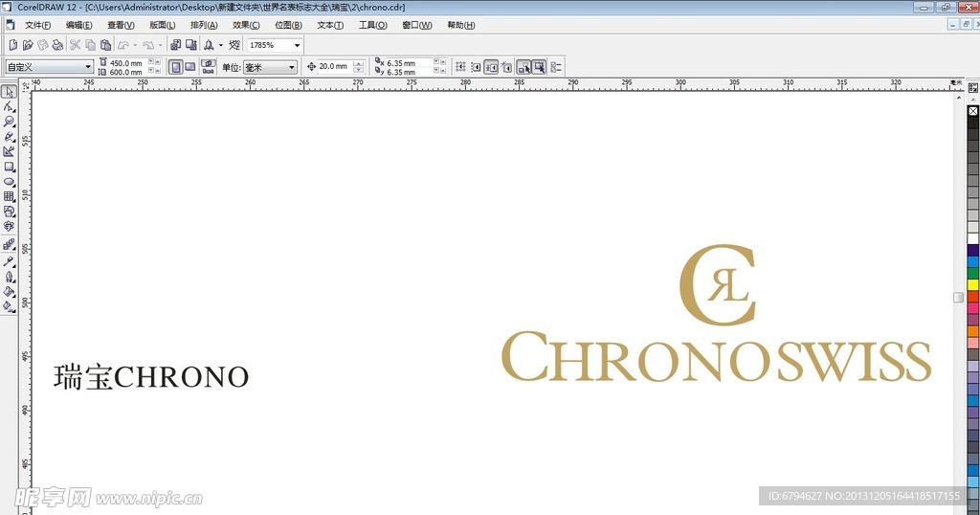Viewport: 980px width, 515px height.
Task: Toggle the snap to grid button
Action: pos(460,67)
